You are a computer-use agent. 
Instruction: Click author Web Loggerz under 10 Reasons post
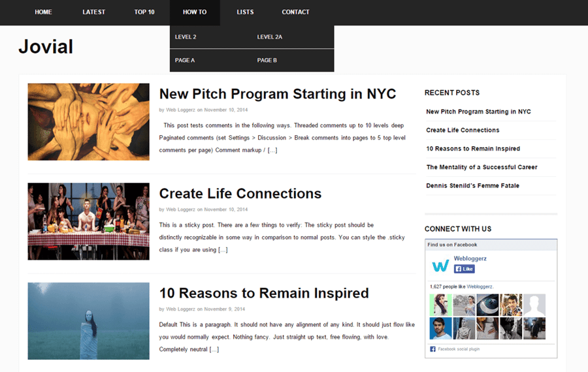pos(180,309)
